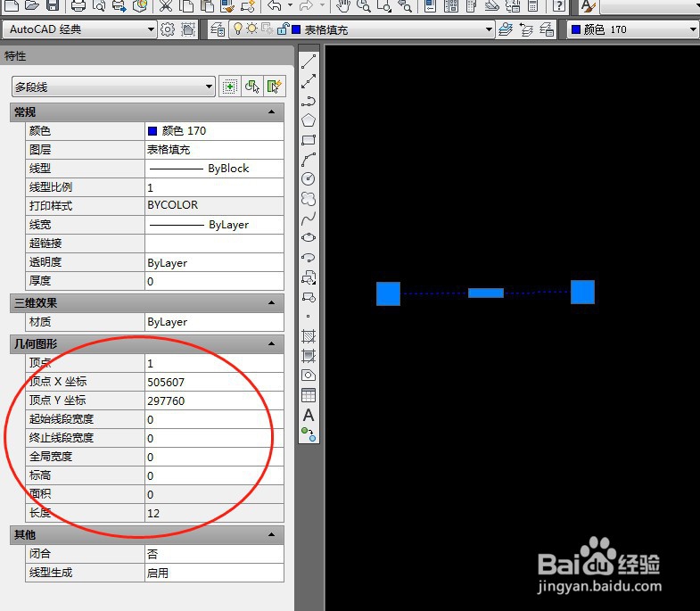Toggle layer lock padlock icon
Viewport: 700px width, 611px height.
click(283, 29)
